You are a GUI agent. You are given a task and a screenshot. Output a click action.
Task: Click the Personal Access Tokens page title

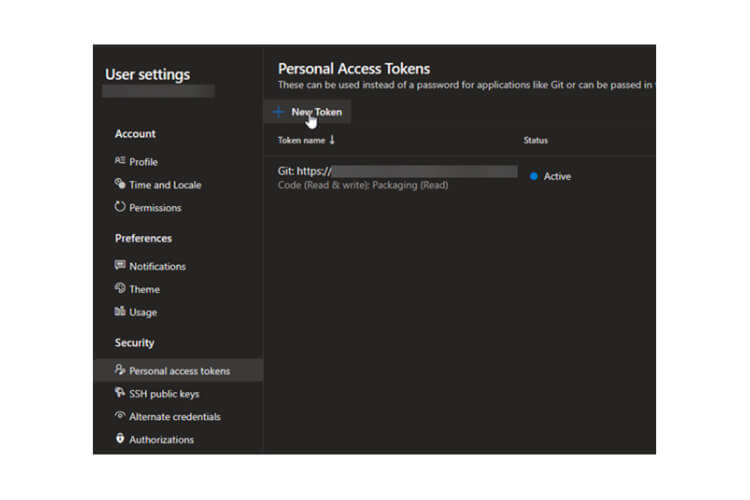tap(353, 69)
